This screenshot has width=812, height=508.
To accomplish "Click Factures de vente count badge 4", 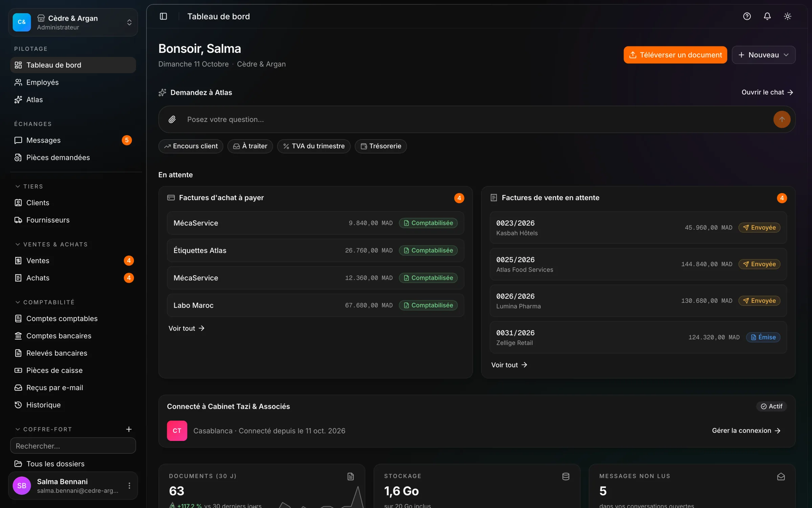I will coord(782,198).
